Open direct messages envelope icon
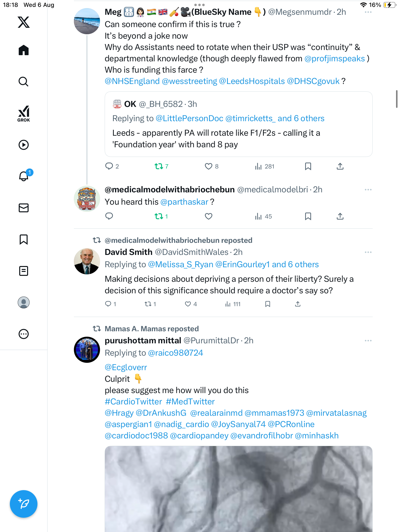 24,208
